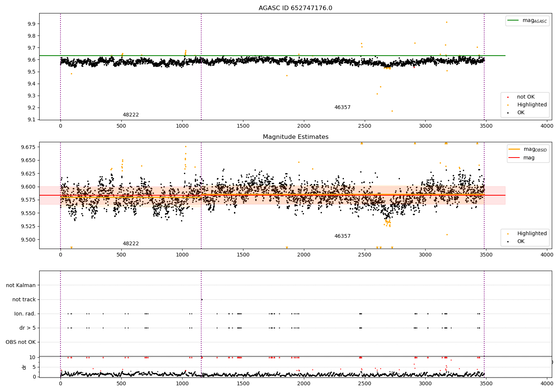Click the mag AGASC legend label

[535, 21]
